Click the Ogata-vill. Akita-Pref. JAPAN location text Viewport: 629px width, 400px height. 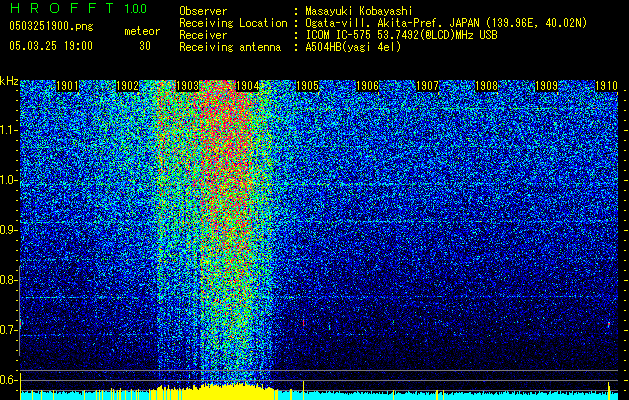(446, 23)
